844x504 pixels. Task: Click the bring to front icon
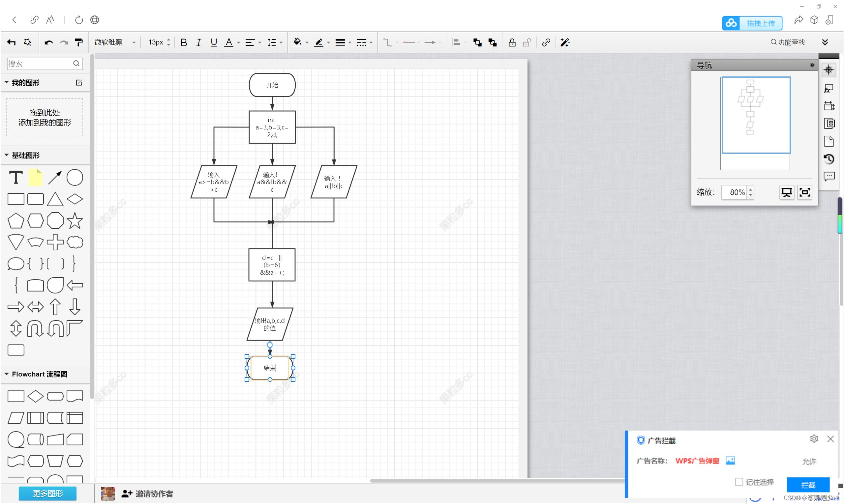[477, 42]
